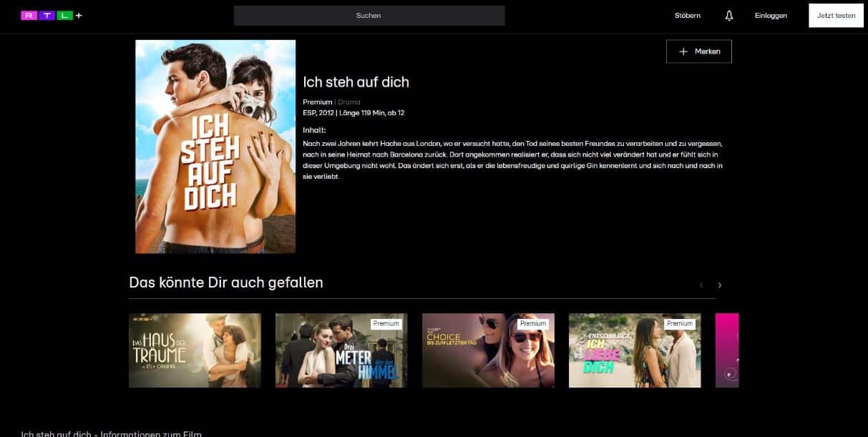Click Einloggen to sign in
Image resolution: width=868 pixels, height=437 pixels.
[x=771, y=16]
